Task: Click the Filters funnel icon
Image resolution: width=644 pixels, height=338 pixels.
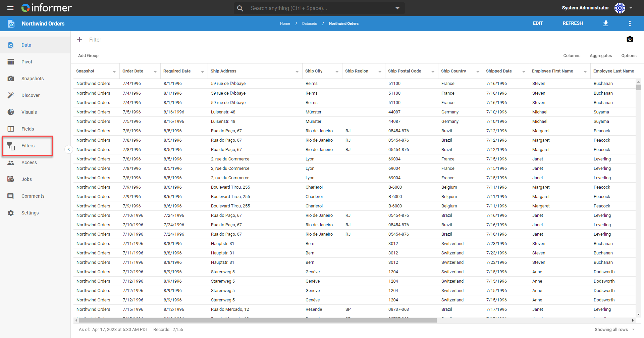Action: [x=11, y=146]
